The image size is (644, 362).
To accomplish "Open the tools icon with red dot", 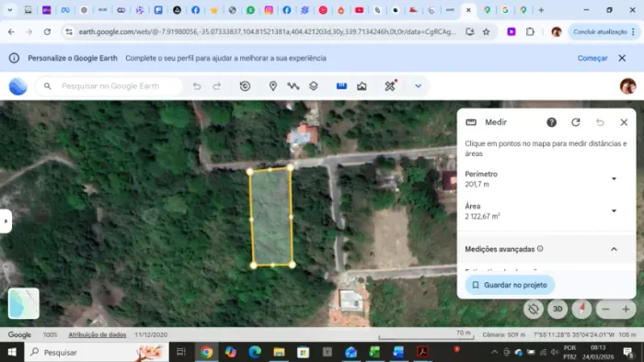I will click(x=390, y=85).
